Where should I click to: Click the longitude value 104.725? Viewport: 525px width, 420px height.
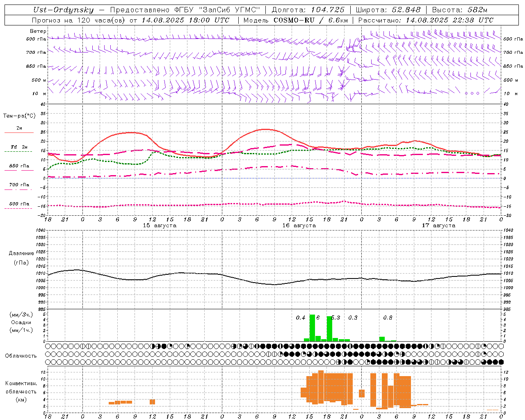[x=327, y=10]
